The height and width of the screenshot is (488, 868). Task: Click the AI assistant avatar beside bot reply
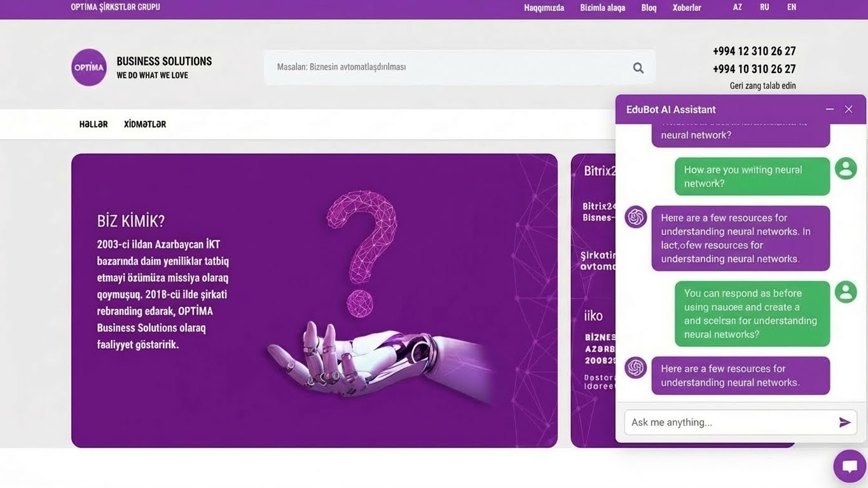(x=635, y=217)
